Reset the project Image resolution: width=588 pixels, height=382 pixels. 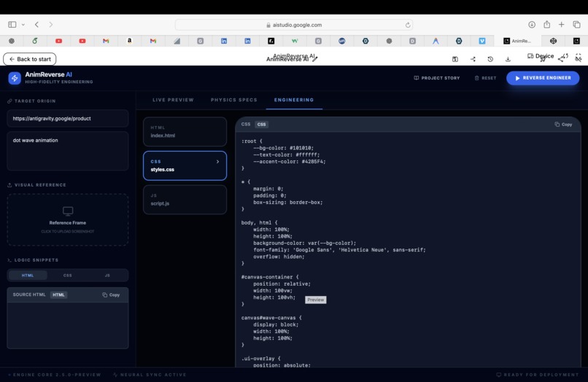point(485,78)
